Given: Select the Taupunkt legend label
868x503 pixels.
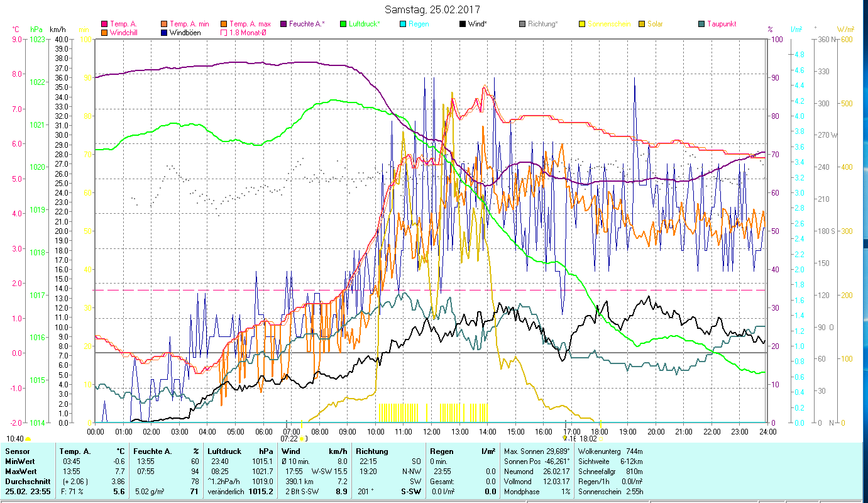Looking at the screenshot, I should [x=721, y=24].
